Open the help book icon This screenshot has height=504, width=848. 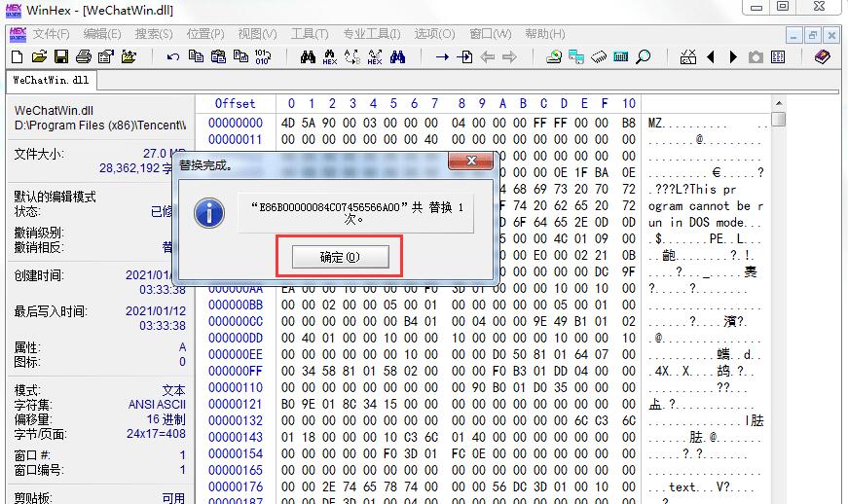pyautogui.click(x=823, y=57)
